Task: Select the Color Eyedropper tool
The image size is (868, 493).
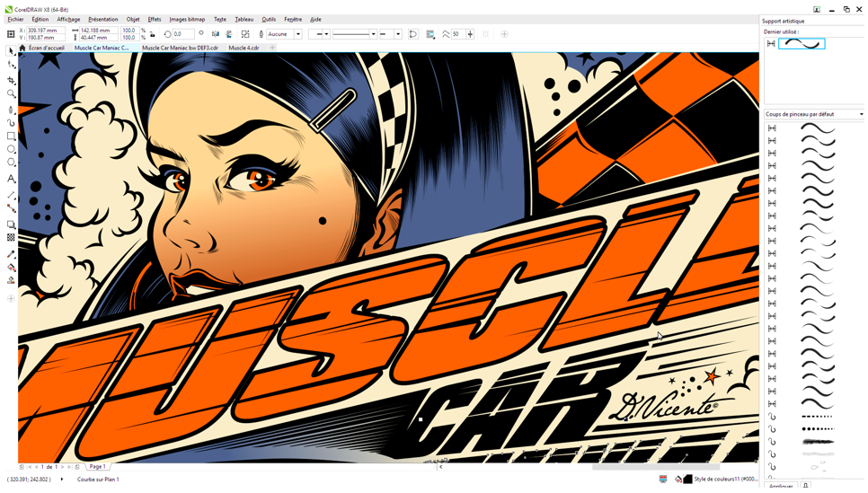Action: pos(11,254)
